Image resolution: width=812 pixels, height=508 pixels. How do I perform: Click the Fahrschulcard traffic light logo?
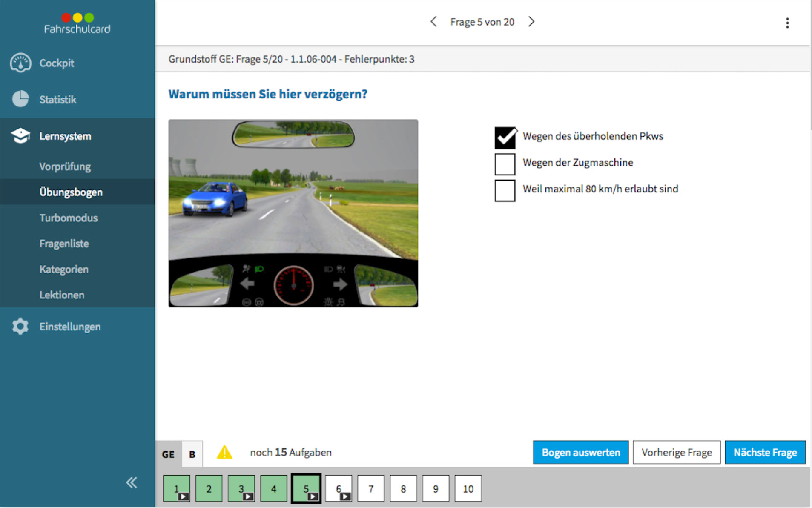[77, 23]
